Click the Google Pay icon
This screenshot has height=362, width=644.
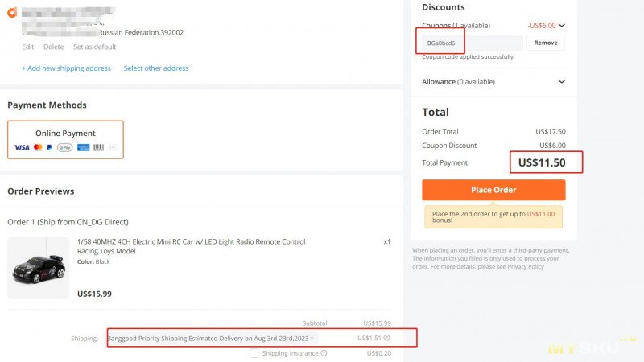65,148
